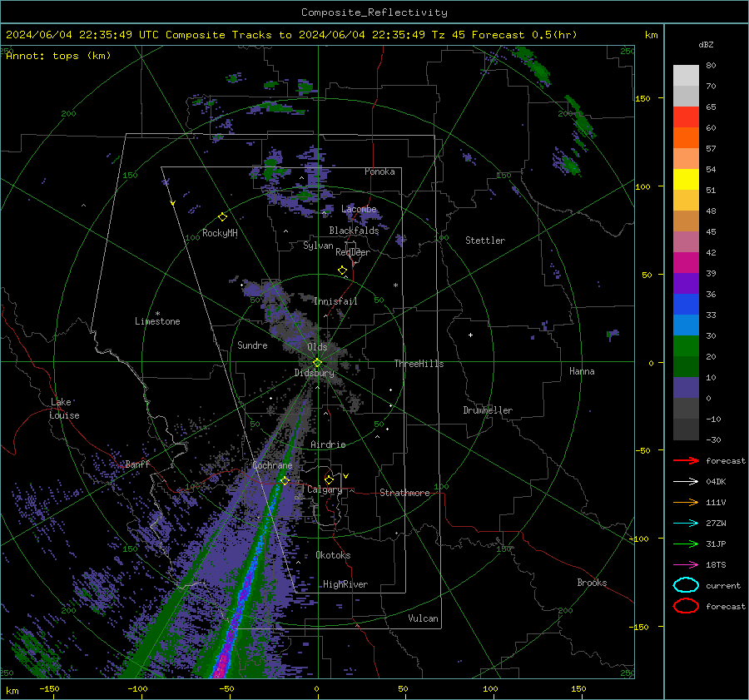This screenshot has height=700, width=749.
Task: Click the 'Drumheller' map label
Action: (x=488, y=410)
